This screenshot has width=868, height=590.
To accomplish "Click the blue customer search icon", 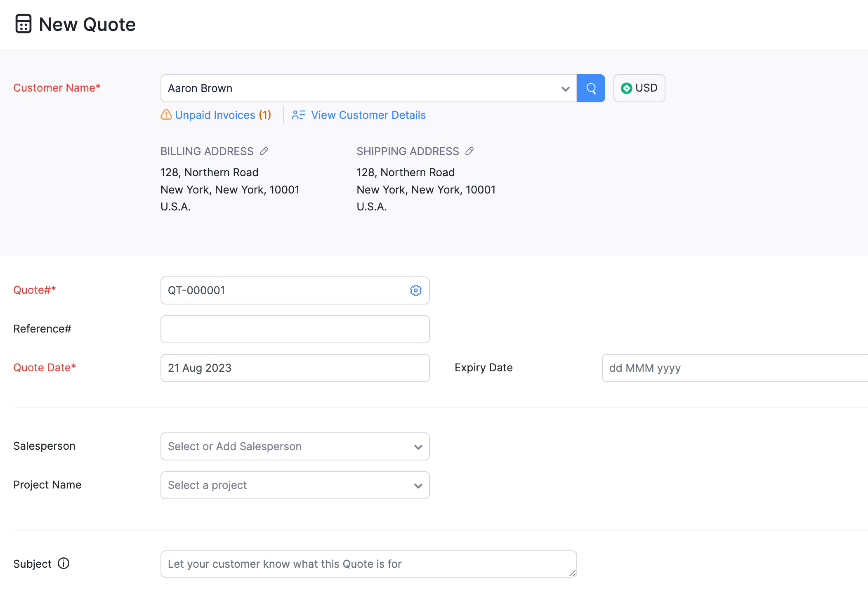I will (591, 88).
